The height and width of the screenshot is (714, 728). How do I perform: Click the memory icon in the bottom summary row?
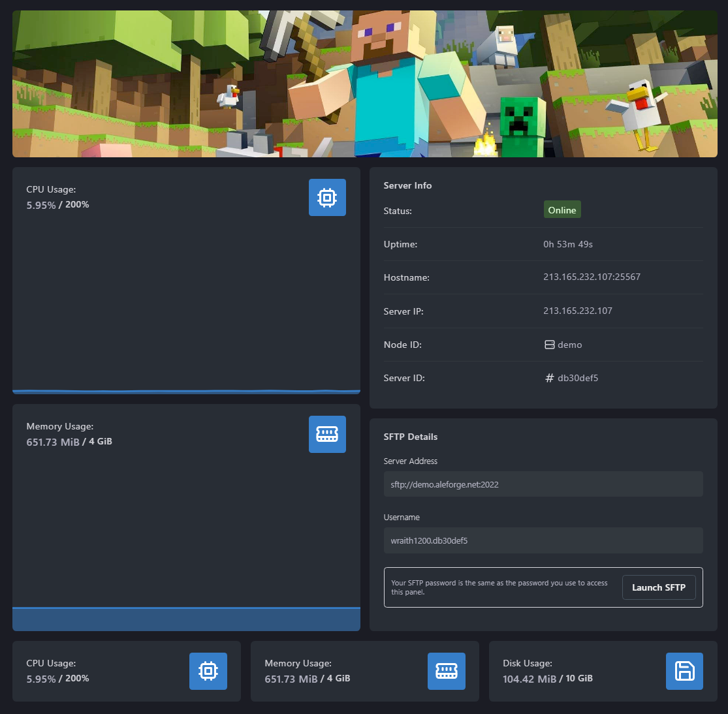click(446, 671)
